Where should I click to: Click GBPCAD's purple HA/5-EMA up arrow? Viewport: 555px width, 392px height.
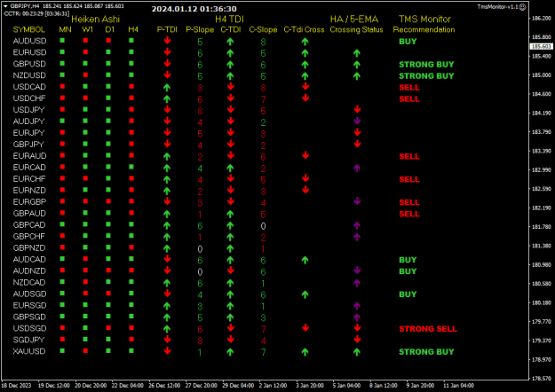click(x=357, y=225)
